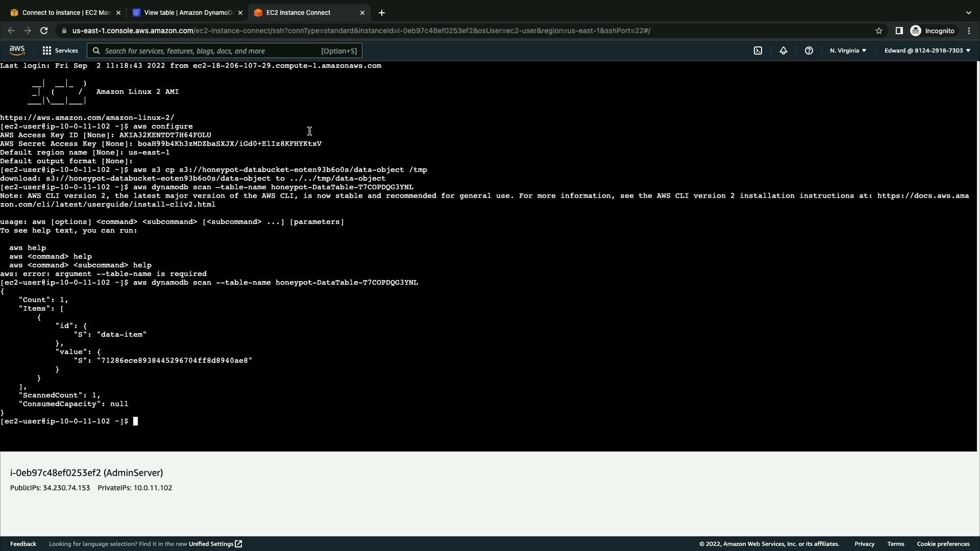Expand the Edward account dropdown

click(x=927, y=51)
